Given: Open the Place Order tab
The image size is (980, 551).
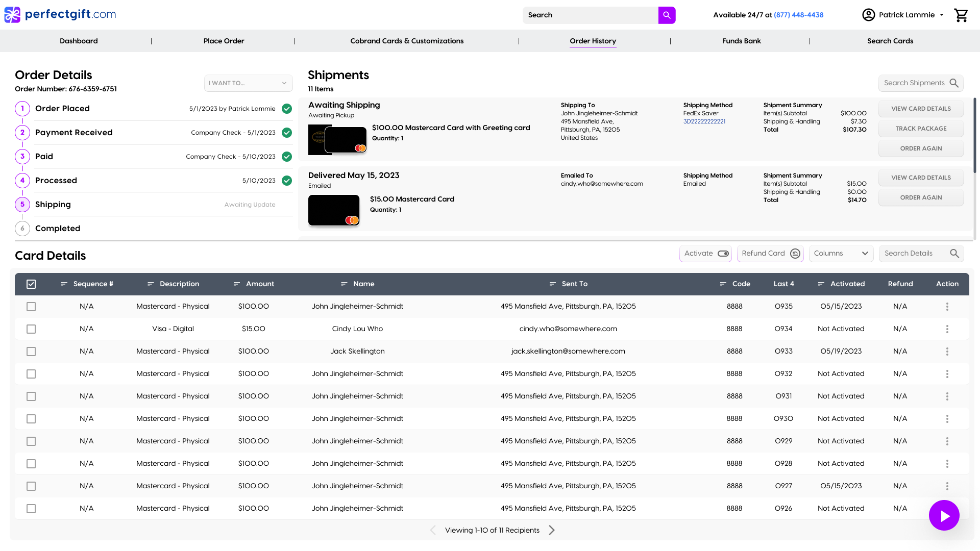Looking at the screenshot, I should pos(224,41).
